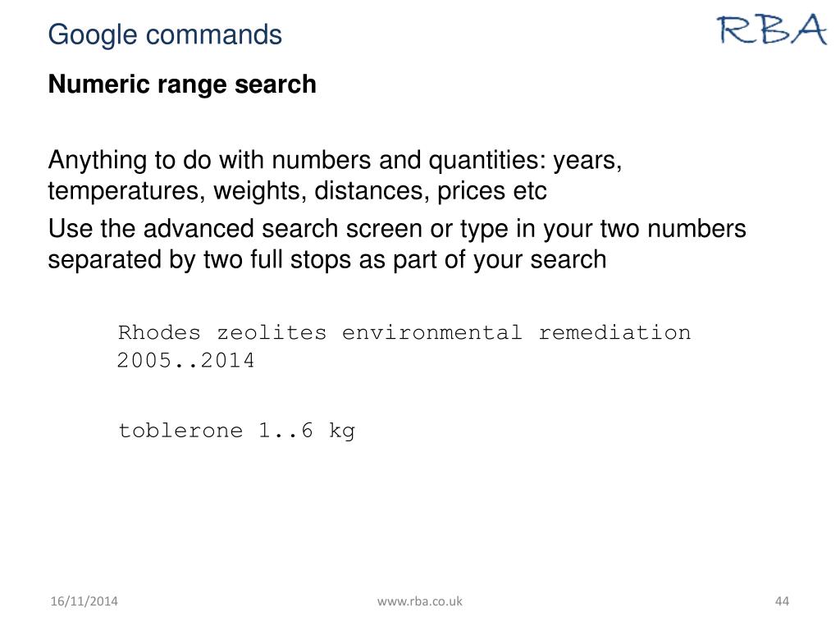Click the word zeolites in example query
This screenshot has height=630, width=840.
[272, 333]
